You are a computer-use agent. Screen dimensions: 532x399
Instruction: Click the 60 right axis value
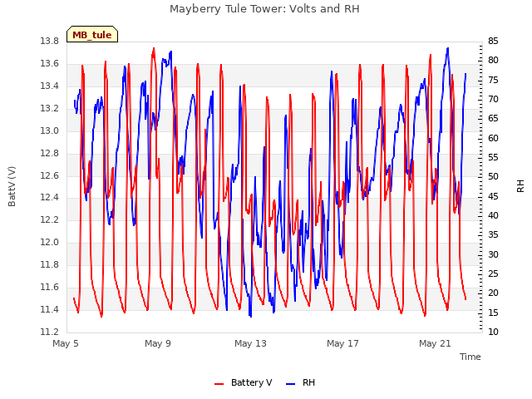pyautogui.click(x=493, y=138)
